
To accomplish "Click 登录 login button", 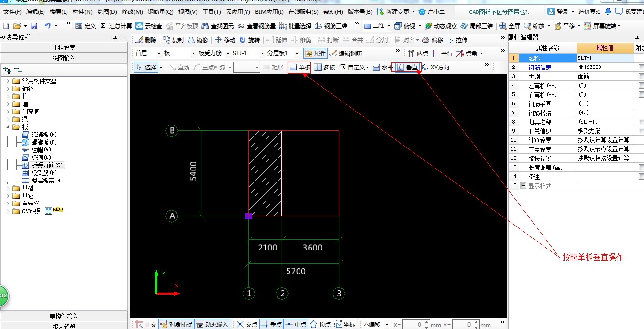I will pyautogui.click(x=559, y=11).
